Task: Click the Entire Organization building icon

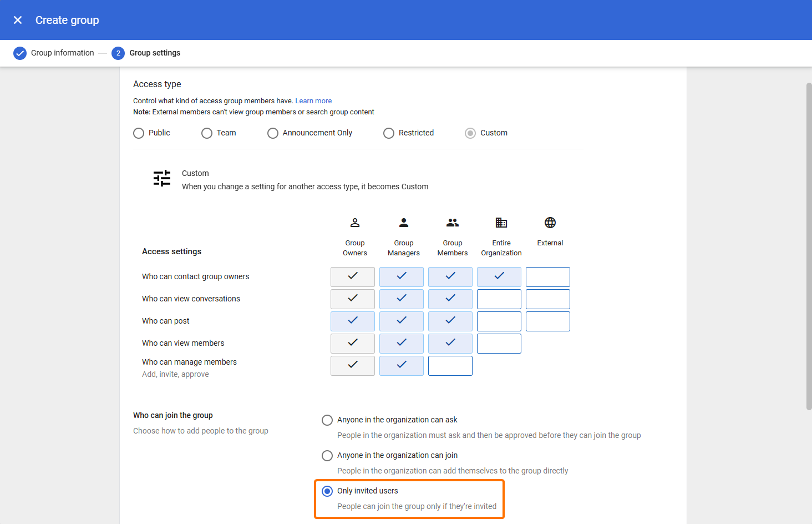Action: pyautogui.click(x=501, y=223)
